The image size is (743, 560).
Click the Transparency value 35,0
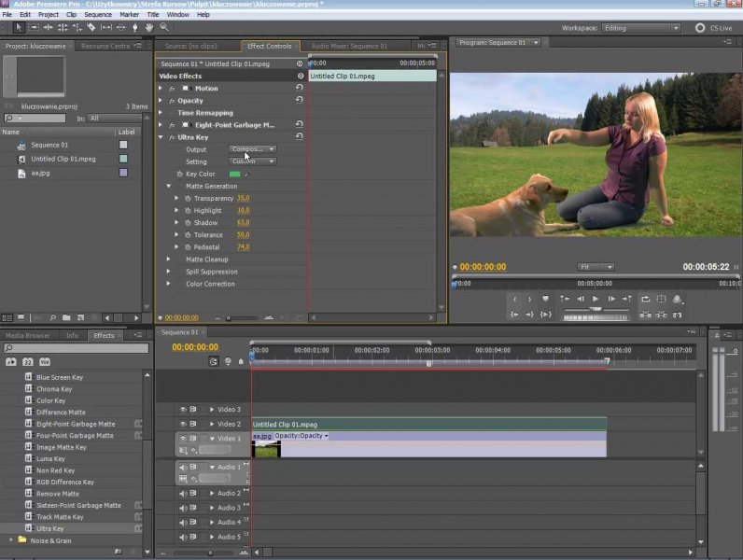click(243, 199)
